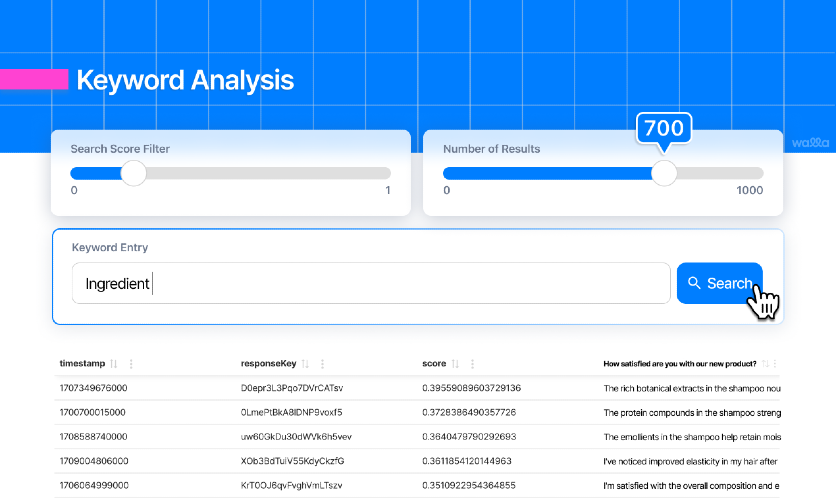This screenshot has width=836, height=500.
Task: Open responseKey column options menu
Action: click(323, 364)
